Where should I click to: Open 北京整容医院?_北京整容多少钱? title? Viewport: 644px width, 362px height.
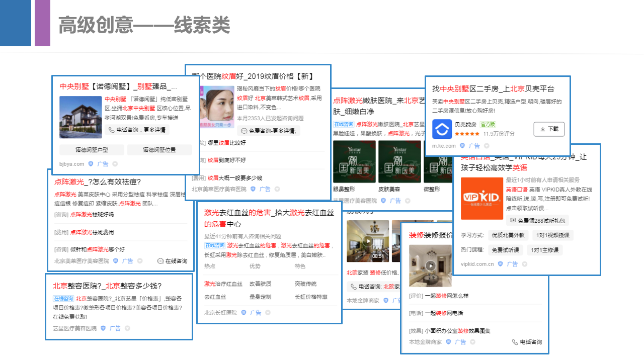click(107, 286)
